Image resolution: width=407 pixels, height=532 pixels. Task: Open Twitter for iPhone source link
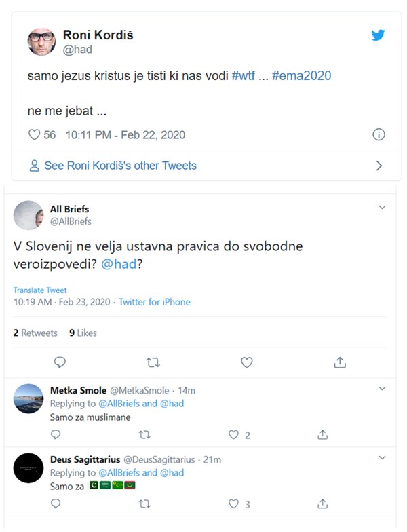(x=155, y=302)
